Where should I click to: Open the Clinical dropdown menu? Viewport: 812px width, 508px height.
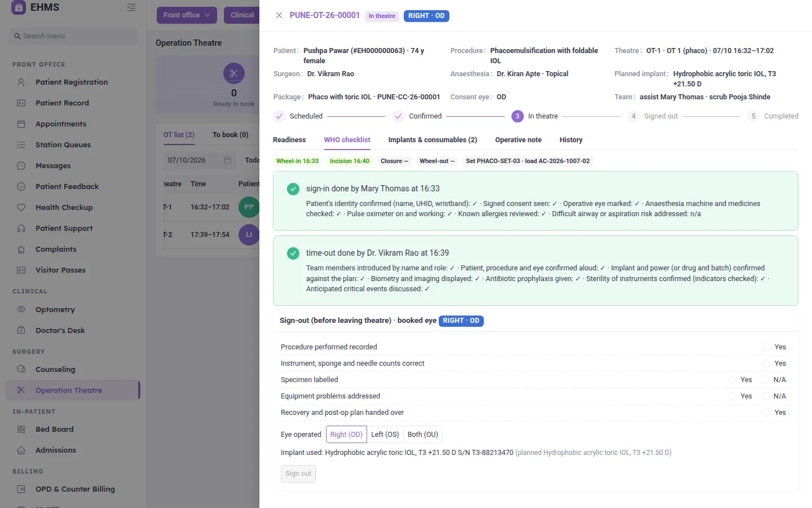coord(242,15)
